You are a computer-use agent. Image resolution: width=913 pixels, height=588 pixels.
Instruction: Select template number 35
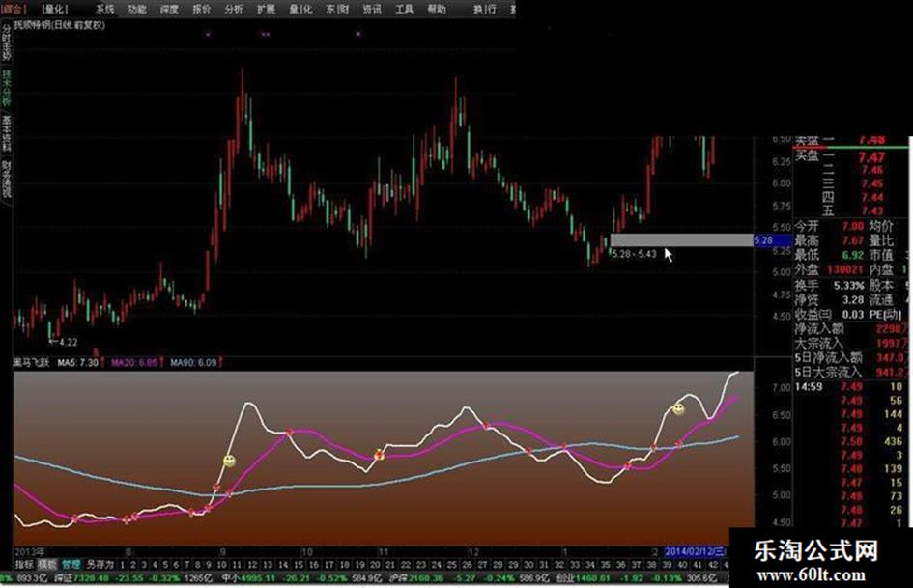click(606, 564)
